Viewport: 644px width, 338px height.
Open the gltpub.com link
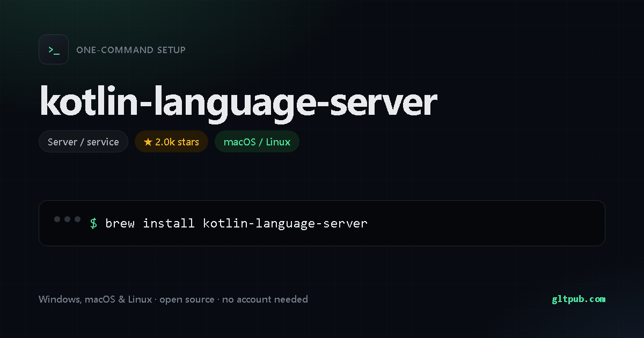pos(579,299)
